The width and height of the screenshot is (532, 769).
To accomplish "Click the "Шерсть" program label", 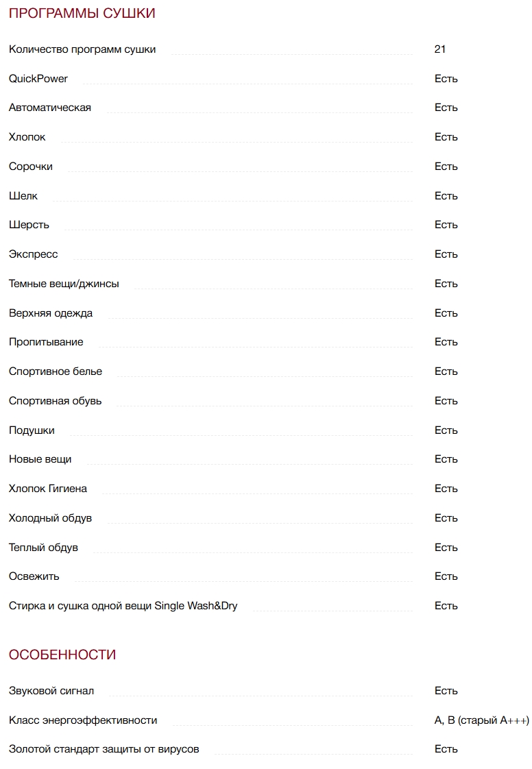I will (x=29, y=225).
